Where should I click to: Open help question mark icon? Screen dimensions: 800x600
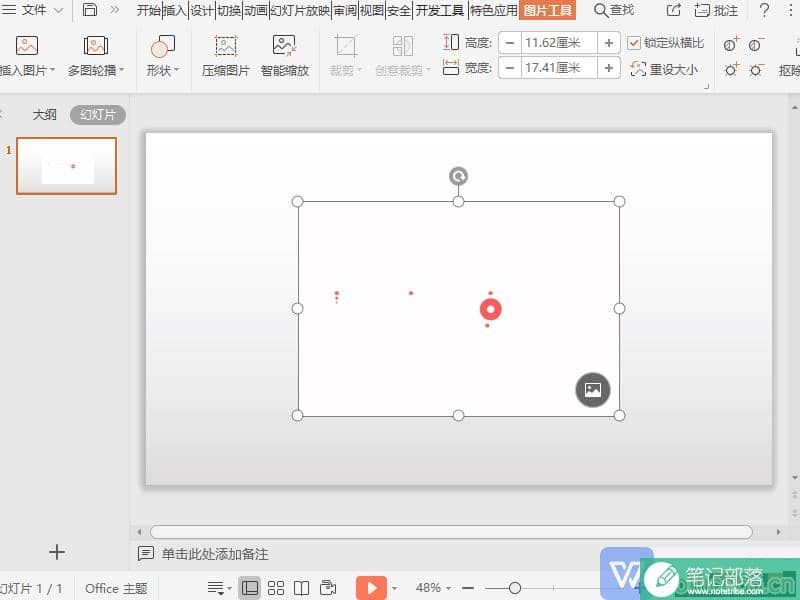pyautogui.click(x=764, y=10)
